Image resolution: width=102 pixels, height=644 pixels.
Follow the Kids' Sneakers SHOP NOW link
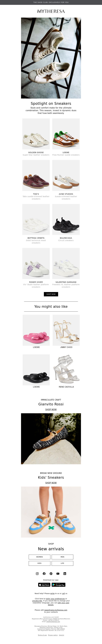coord(51,483)
